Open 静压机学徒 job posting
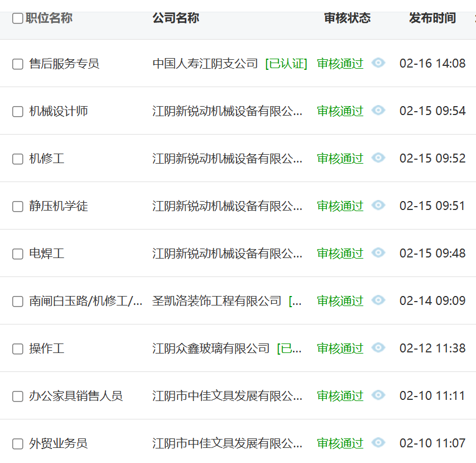The height and width of the screenshot is (463, 476). [59, 206]
